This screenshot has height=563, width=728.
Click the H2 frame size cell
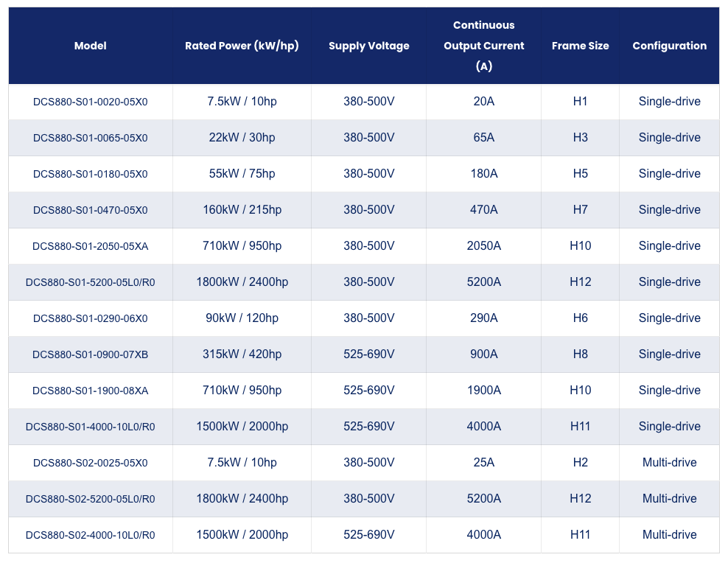point(581,462)
